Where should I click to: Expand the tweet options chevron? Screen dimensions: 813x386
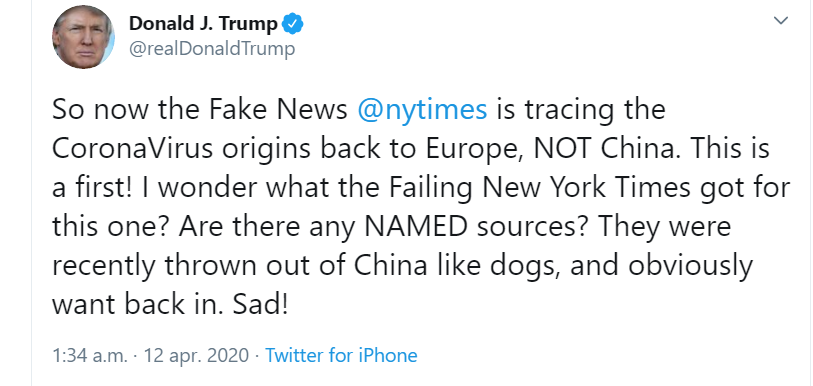[780, 20]
